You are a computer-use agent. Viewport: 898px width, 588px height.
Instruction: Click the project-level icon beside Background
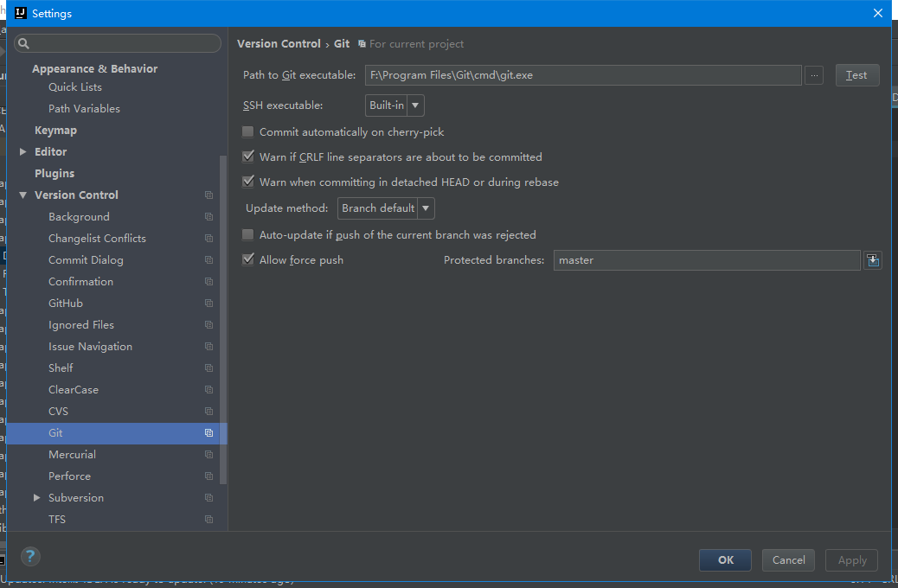pos(209,217)
